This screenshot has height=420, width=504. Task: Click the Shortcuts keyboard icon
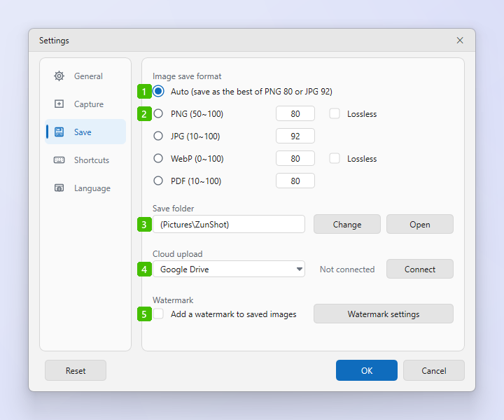point(59,160)
